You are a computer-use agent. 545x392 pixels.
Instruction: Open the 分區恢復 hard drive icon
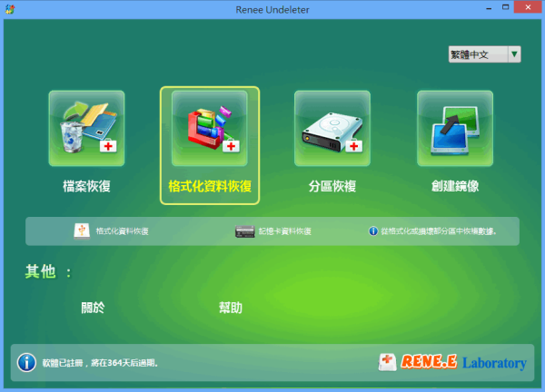coord(332,128)
